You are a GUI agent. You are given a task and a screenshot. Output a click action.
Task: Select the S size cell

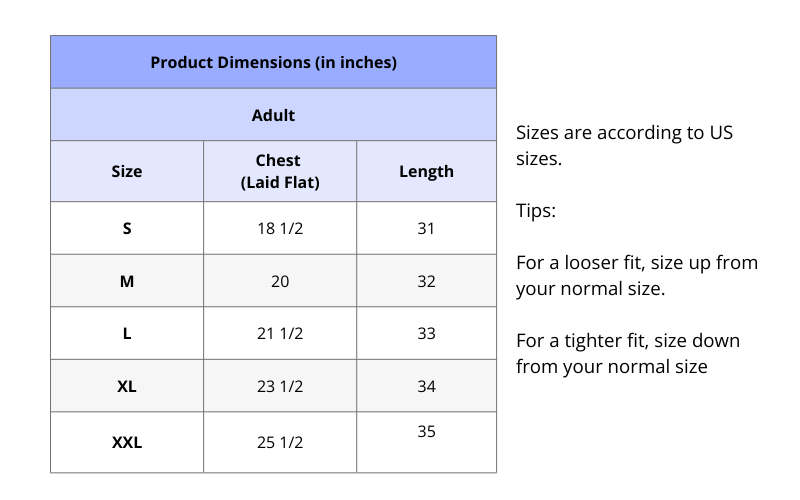click(x=127, y=228)
